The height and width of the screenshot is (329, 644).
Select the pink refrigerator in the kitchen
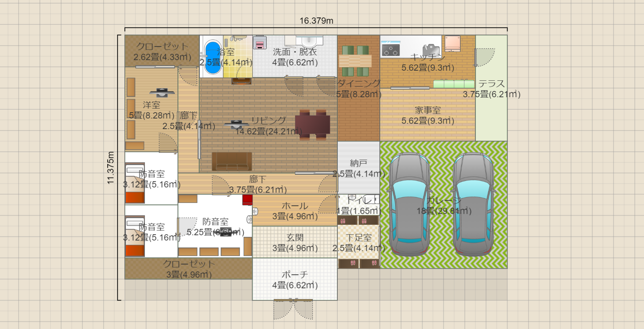tap(453, 44)
